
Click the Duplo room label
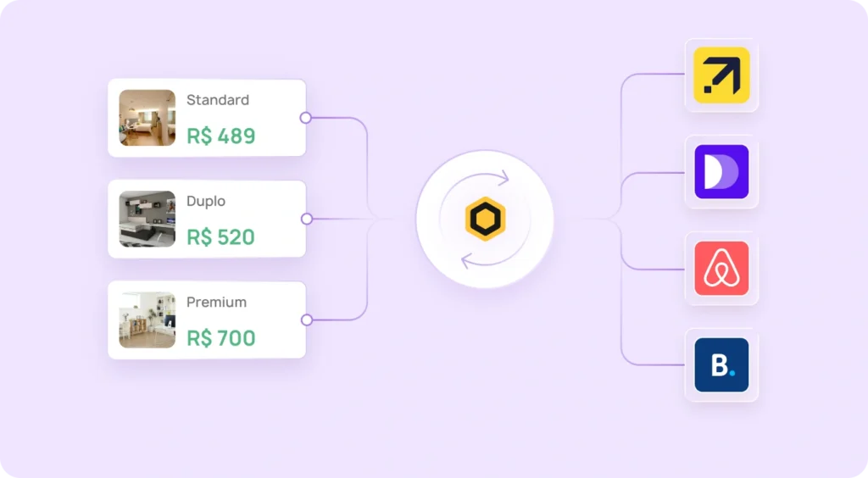tap(206, 202)
